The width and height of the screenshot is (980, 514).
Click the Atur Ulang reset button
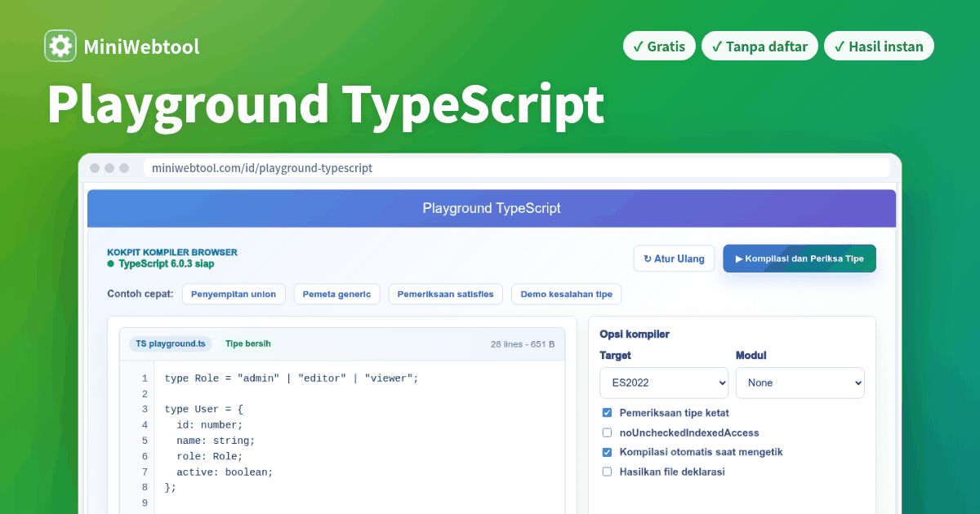tap(674, 259)
